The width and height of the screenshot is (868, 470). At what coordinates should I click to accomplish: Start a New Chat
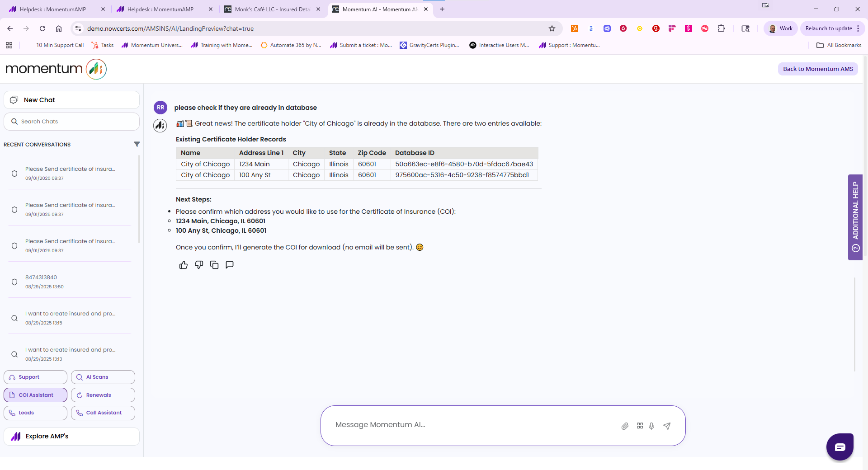(71, 100)
